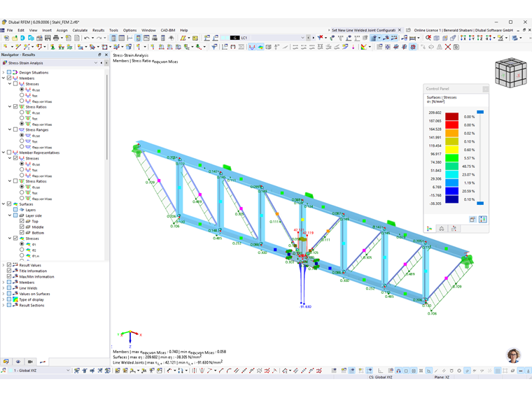
Task: Click the filter funnel icon
Action: [214, 47]
